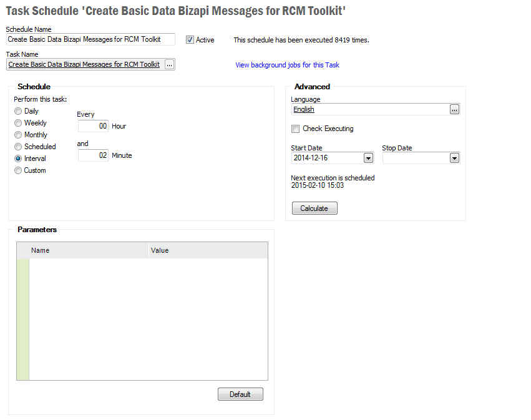
Task: Enable the Check Executing checkbox
Action: 296,129
